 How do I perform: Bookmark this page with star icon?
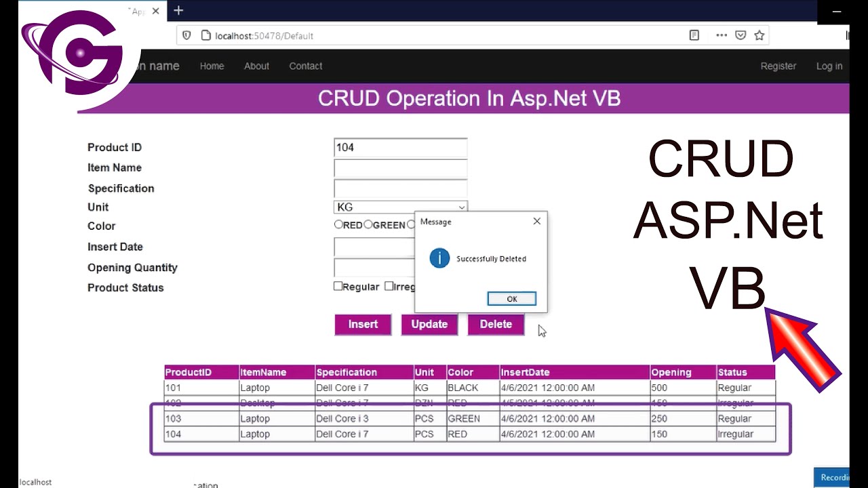click(759, 35)
